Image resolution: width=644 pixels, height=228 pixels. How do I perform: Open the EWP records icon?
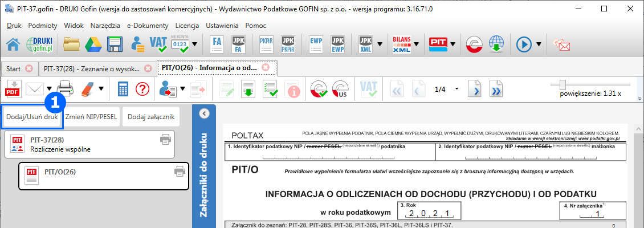coord(316,44)
